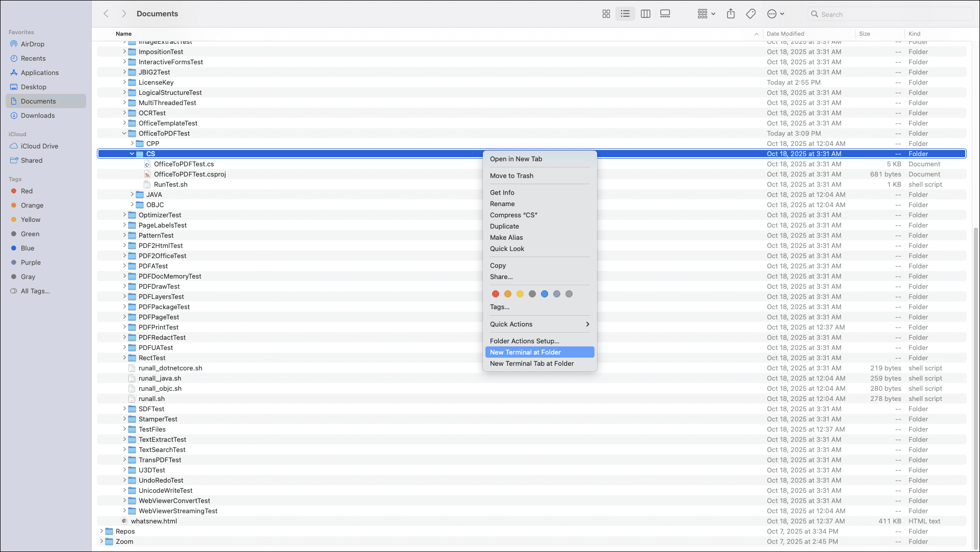This screenshot has height=552, width=980.
Task: Click the Search input field
Action: point(892,14)
